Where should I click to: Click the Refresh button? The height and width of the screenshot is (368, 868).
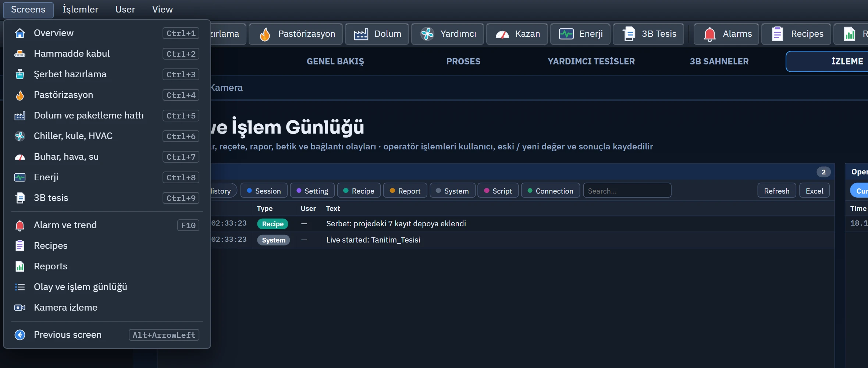click(777, 191)
